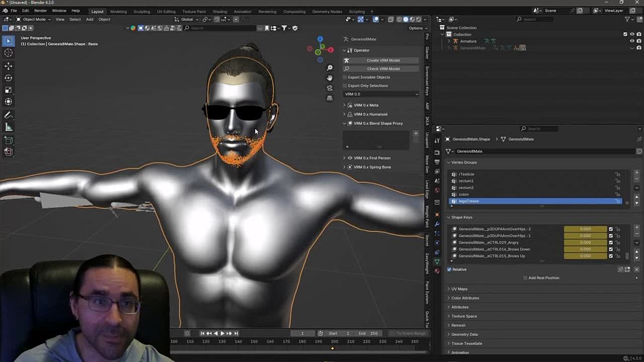Enable Export Invisible Objects checkbox
644x362 pixels.
pyautogui.click(x=345, y=77)
